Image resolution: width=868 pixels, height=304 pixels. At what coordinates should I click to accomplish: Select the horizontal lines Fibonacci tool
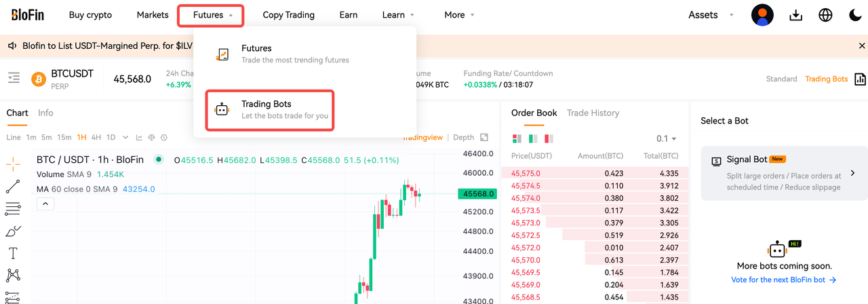[13, 208]
